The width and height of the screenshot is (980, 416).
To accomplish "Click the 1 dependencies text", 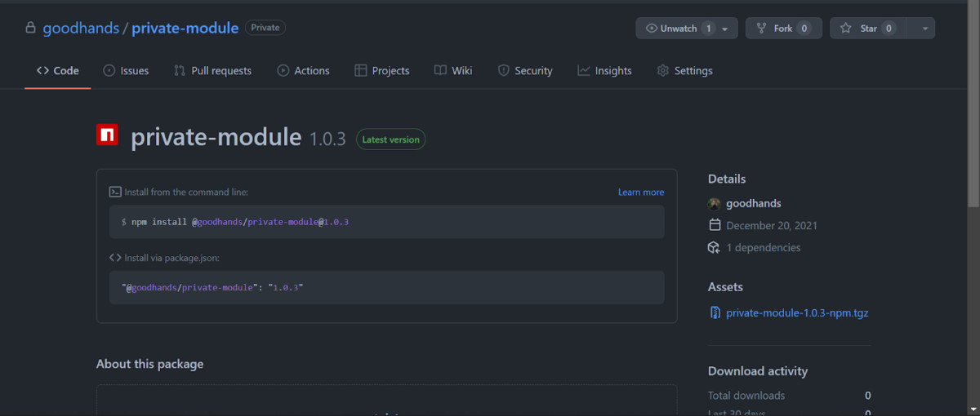I will click(x=764, y=248).
